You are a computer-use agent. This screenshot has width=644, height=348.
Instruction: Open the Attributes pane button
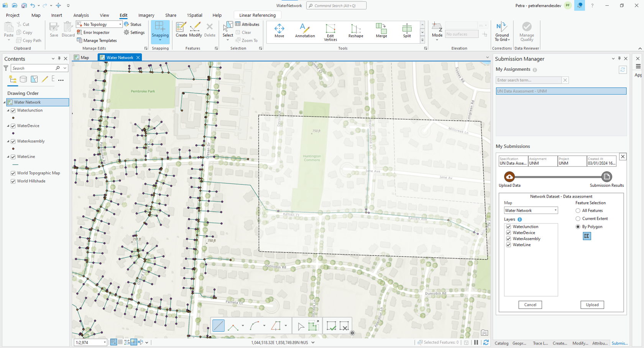click(x=247, y=24)
